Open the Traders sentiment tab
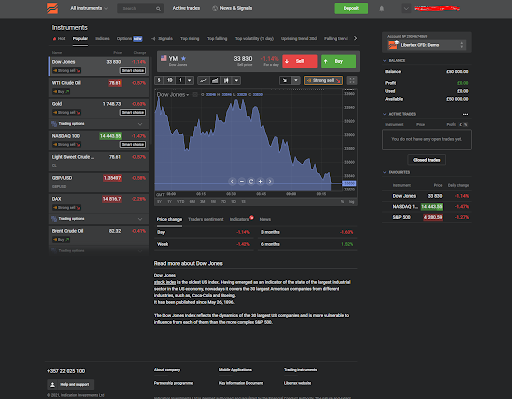This screenshot has width=512, height=399. (x=206, y=219)
